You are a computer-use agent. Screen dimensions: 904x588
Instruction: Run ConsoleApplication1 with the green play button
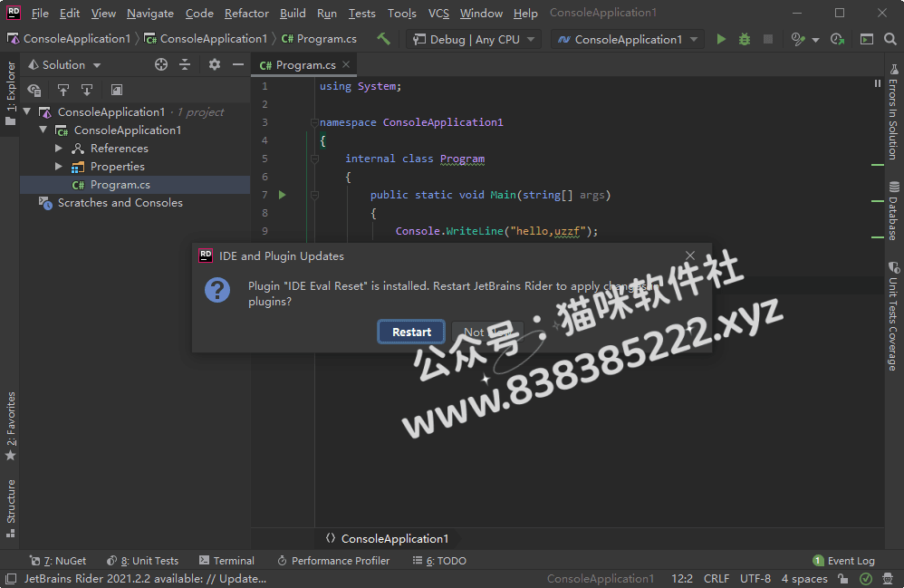721,39
